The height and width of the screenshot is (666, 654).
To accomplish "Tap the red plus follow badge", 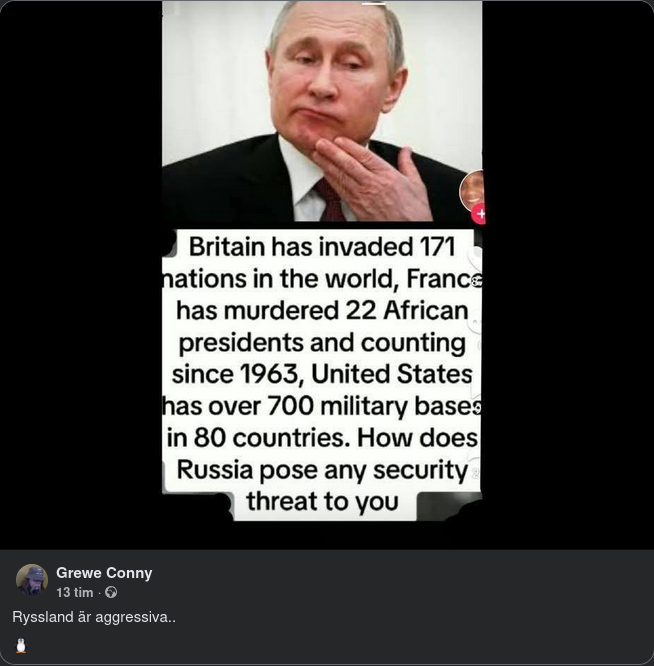I will [x=479, y=214].
